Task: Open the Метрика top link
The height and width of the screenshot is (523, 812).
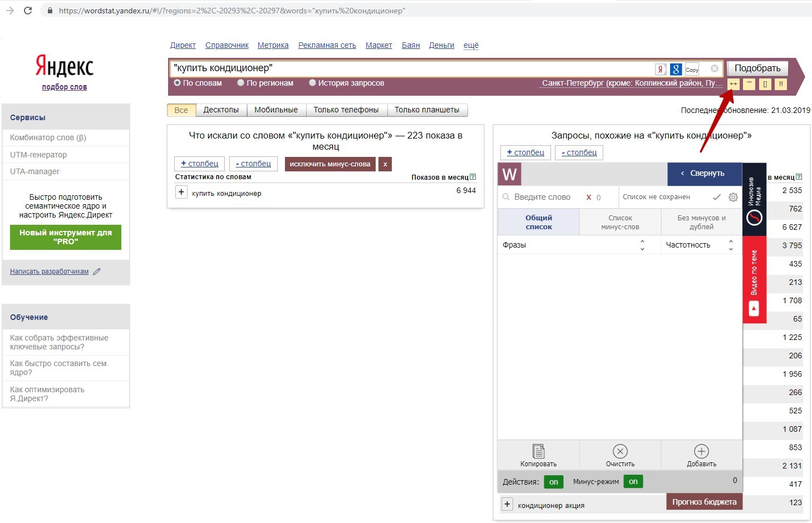Action: 273,45
